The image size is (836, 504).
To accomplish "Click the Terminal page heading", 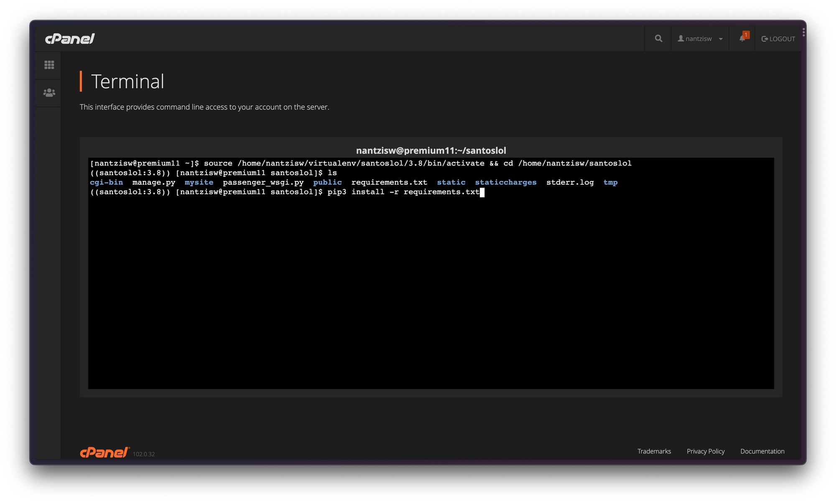I will tap(127, 81).
